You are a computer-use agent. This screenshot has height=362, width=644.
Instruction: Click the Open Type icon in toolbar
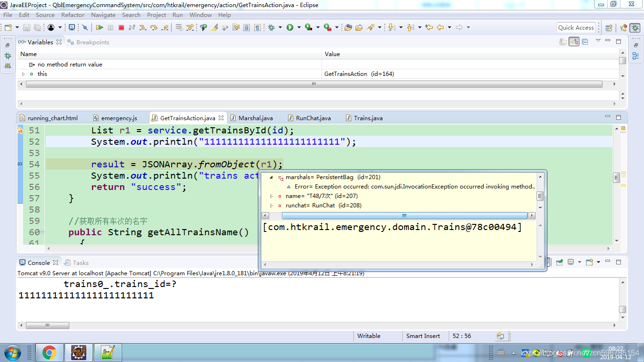348,27
